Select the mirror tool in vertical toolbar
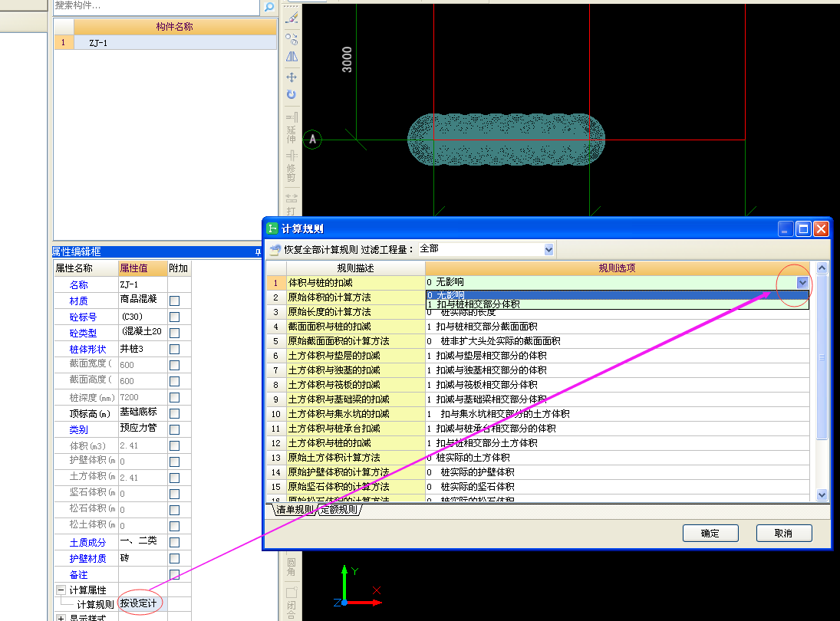This screenshot has height=621, width=840. coord(292,56)
